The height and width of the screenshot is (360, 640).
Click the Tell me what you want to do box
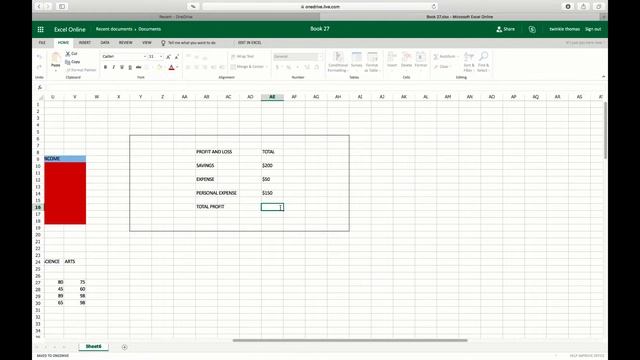pos(189,43)
